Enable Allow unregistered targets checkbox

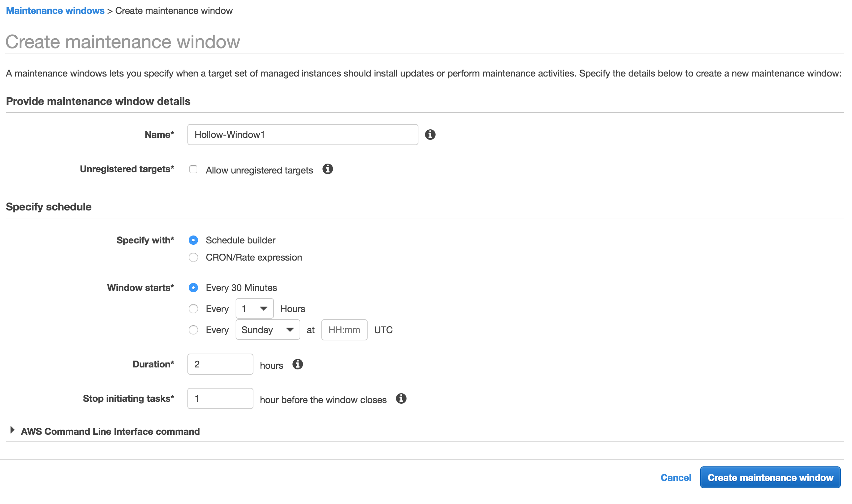click(193, 170)
